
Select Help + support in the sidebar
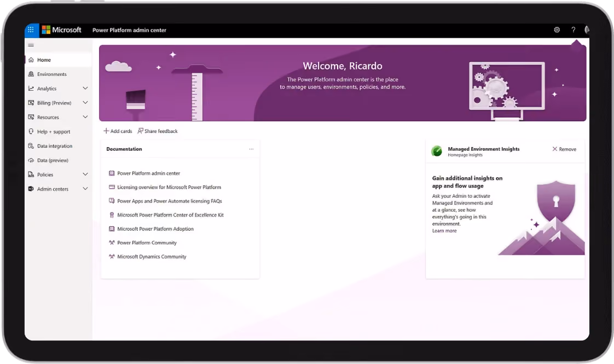point(59,131)
